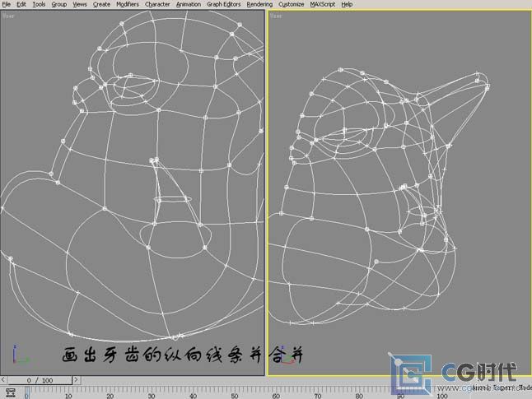Click frame 60 on the track bar
The width and height of the screenshot is (532, 399).
pyautogui.click(x=276, y=396)
